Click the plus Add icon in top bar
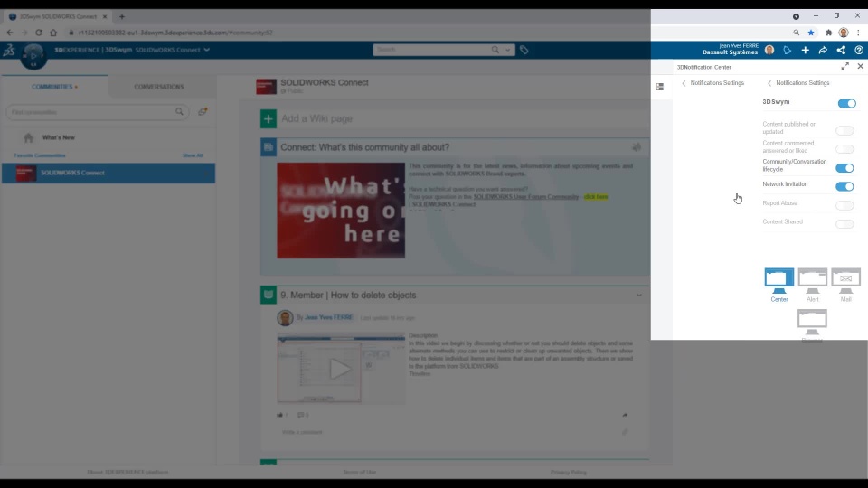868x488 pixels. pyautogui.click(x=805, y=51)
